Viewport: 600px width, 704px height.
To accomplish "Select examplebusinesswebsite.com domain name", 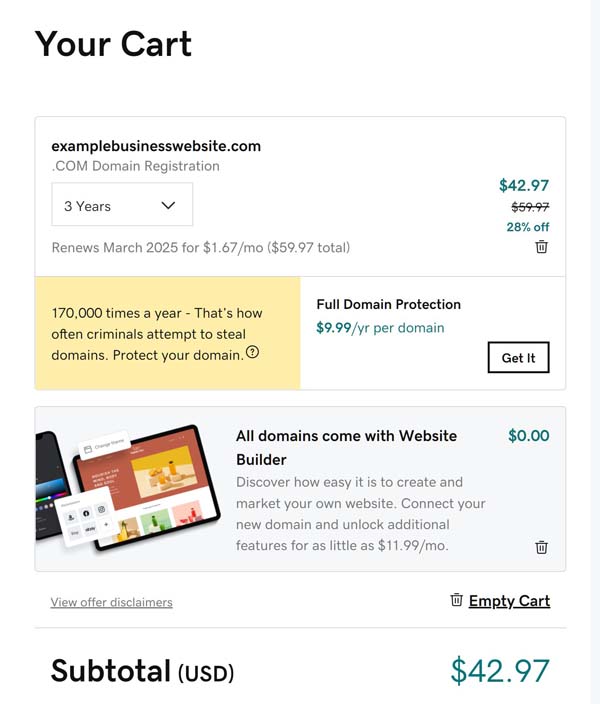I will (x=156, y=146).
